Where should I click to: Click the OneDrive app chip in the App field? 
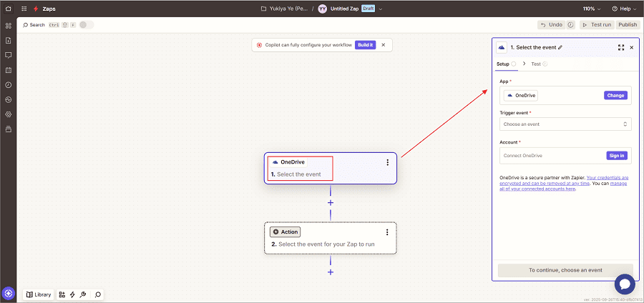point(521,96)
